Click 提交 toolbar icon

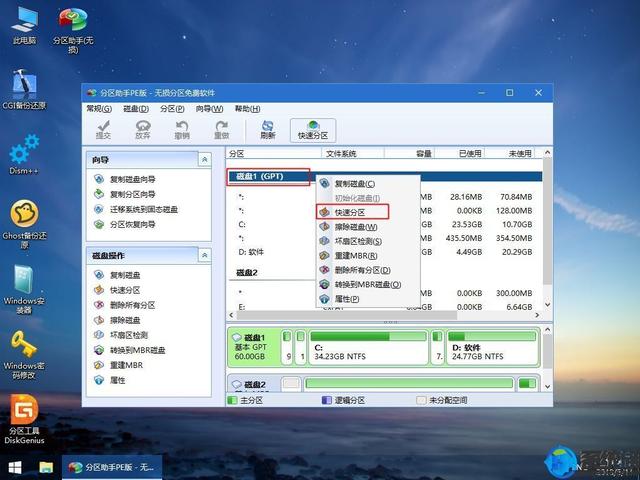pyautogui.click(x=103, y=130)
